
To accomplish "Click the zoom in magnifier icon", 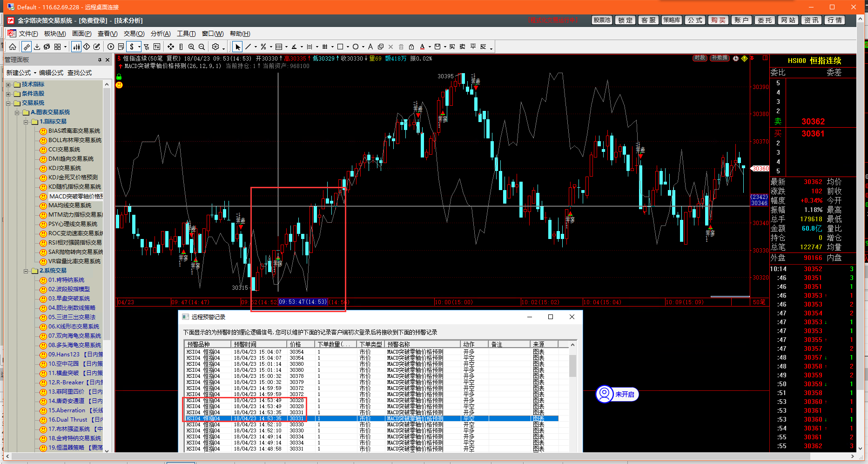I will [x=191, y=47].
